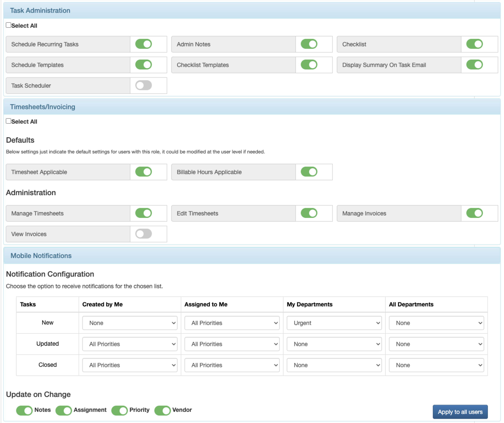Toggle the Manage Invoices permission
This screenshot has width=504, height=423.
coord(474,213)
